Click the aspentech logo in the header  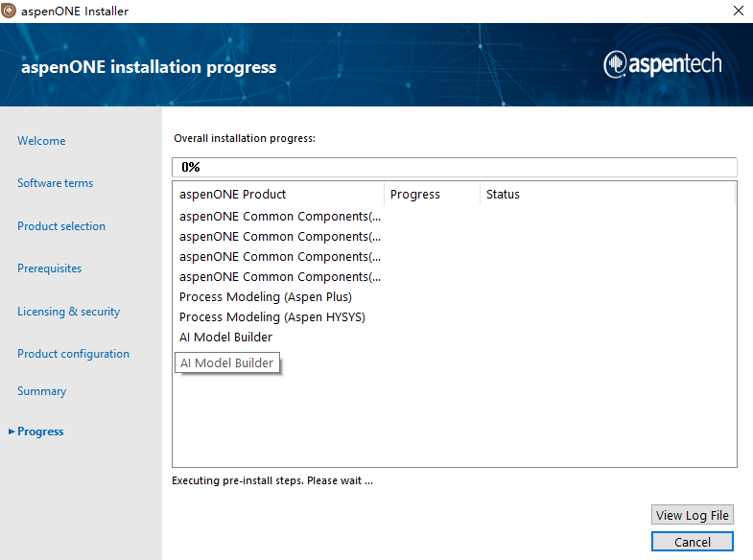pyautogui.click(x=662, y=65)
